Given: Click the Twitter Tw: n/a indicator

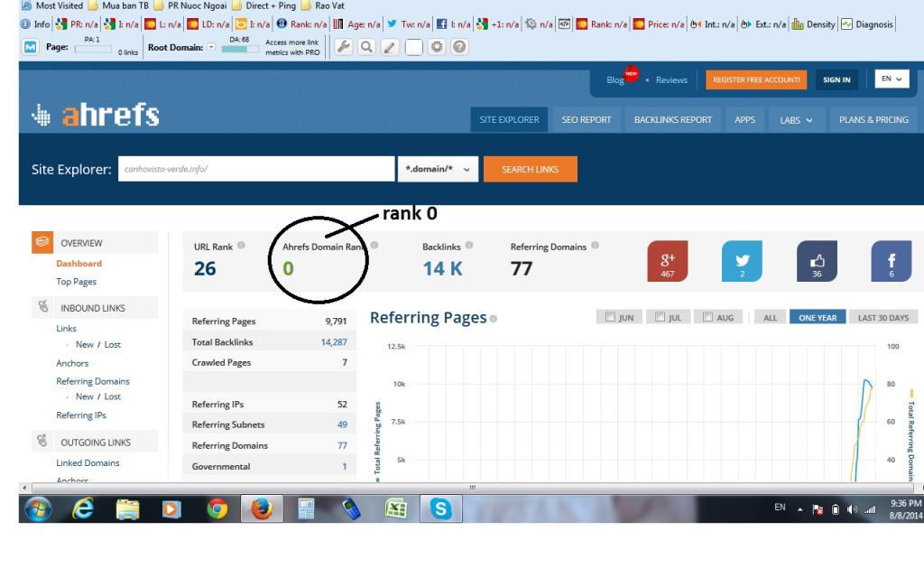Looking at the screenshot, I should (x=409, y=24).
